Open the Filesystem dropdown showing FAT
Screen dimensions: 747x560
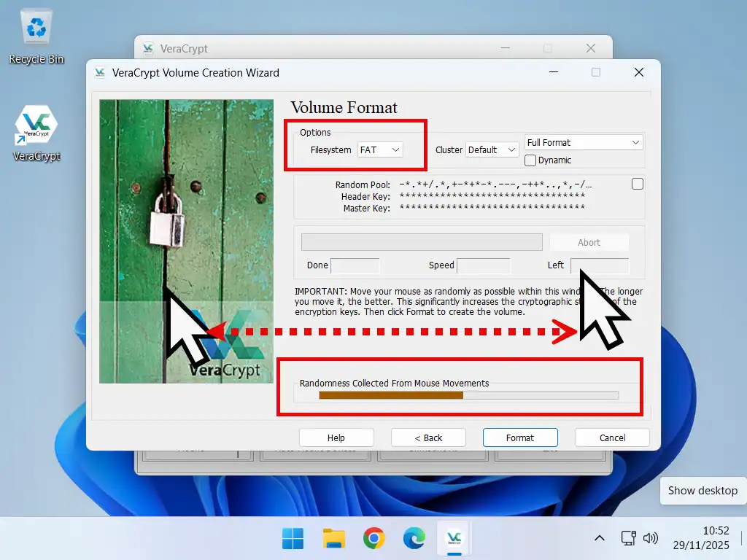click(379, 149)
